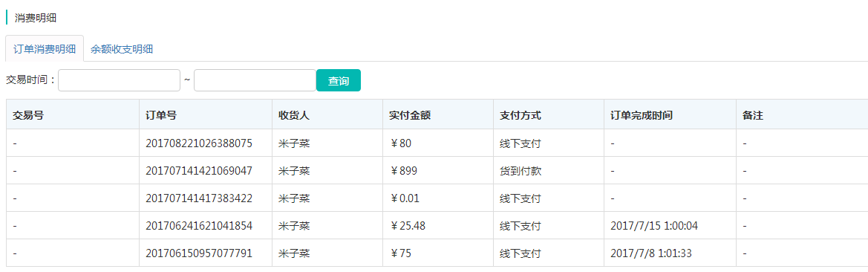The height and width of the screenshot is (272, 868).
Task: Click order number 201707141417383422
Action: coord(199,198)
